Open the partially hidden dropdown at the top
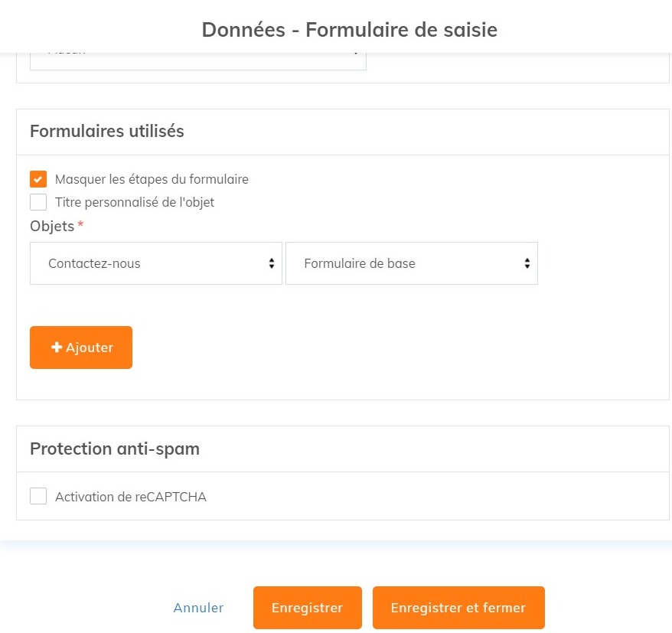The image size is (672, 633). click(x=197, y=59)
